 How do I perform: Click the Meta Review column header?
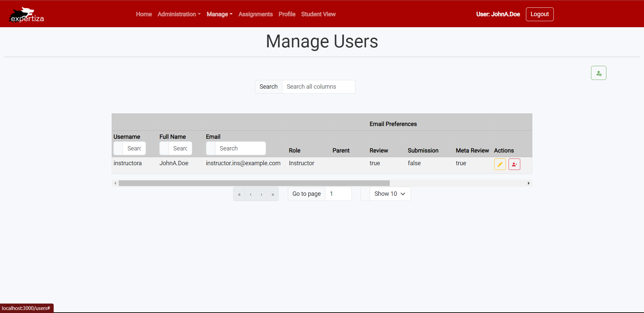(x=472, y=150)
